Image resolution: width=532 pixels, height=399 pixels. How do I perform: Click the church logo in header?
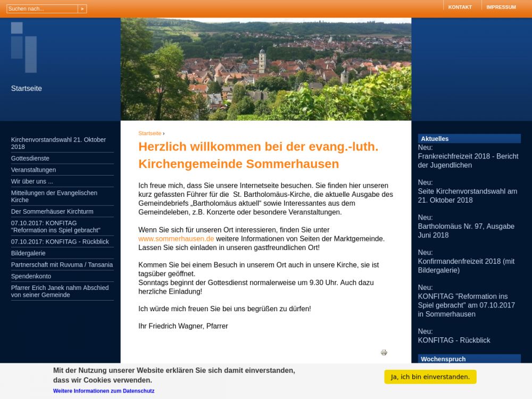pyautogui.click(x=24, y=47)
